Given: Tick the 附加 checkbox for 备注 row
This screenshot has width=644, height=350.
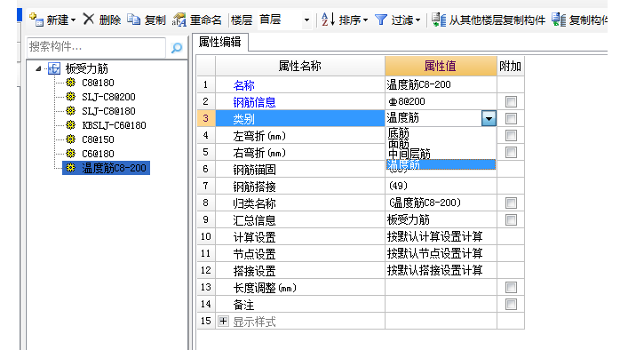Looking at the screenshot, I should [x=511, y=305].
